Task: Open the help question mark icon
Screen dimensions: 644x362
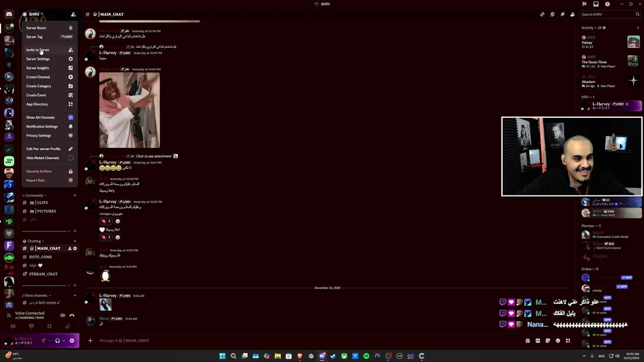Action: (607, 4)
